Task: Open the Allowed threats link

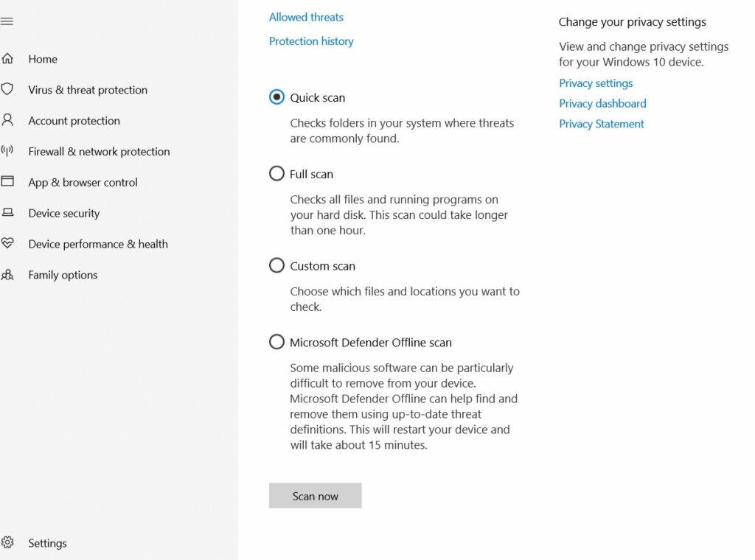Action: coord(306,17)
